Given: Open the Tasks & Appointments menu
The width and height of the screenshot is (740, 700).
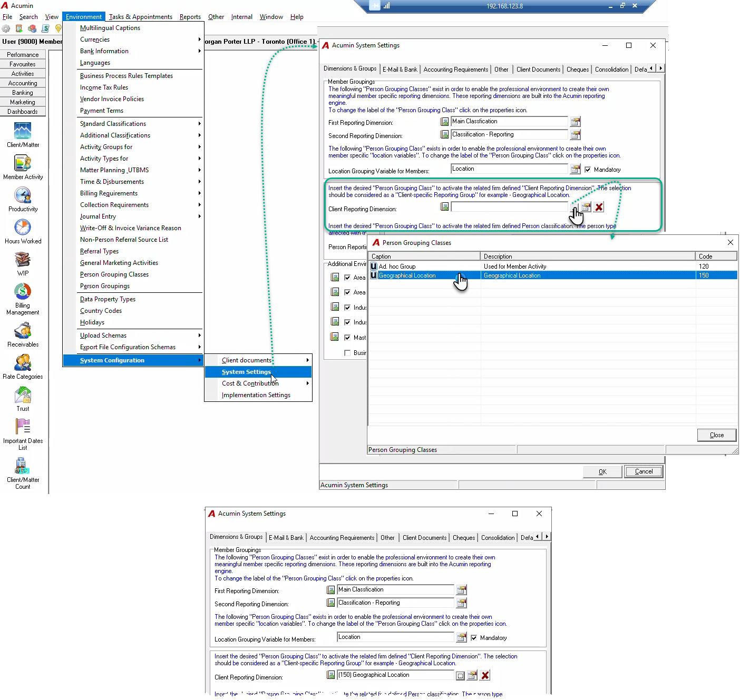Looking at the screenshot, I should 141,17.
